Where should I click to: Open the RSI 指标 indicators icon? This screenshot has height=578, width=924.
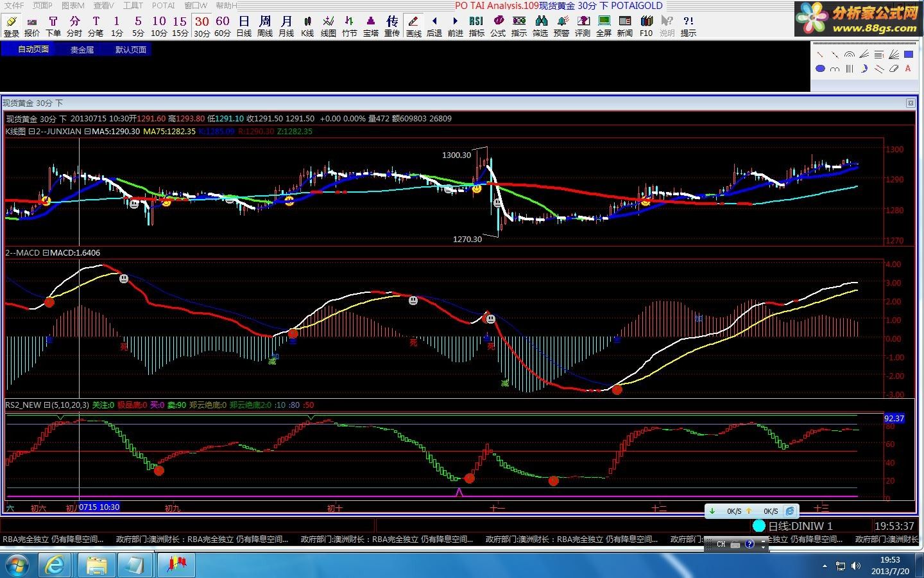(477, 26)
